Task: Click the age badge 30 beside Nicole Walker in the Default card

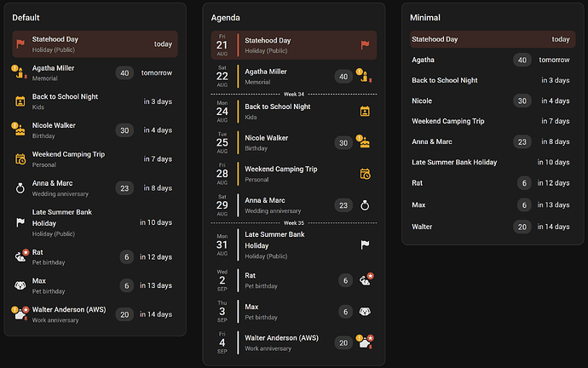Action: [x=124, y=130]
